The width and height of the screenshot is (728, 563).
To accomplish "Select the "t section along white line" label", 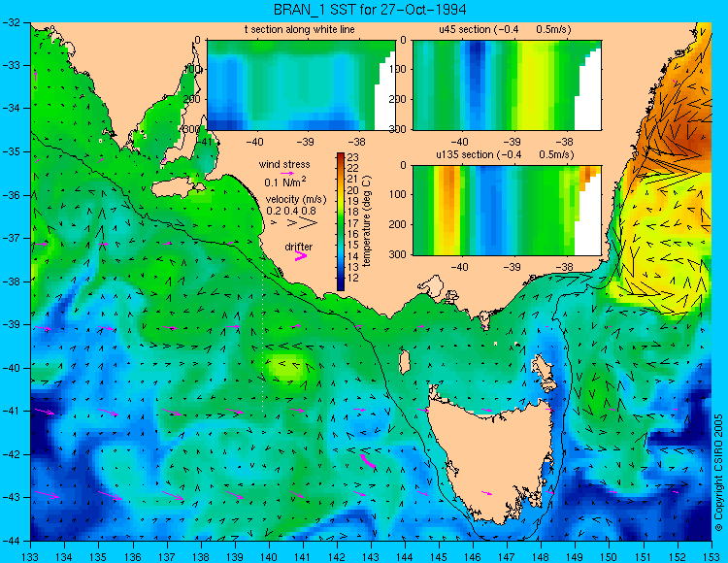I will click(x=300, y=30).
